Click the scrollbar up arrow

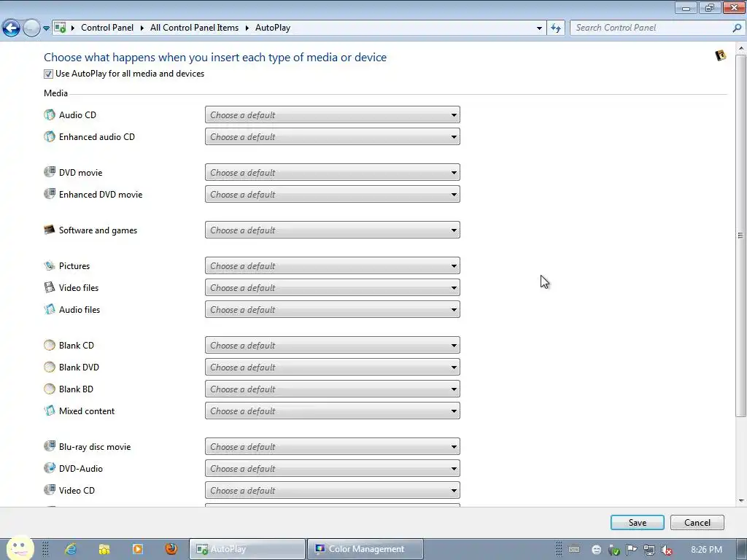(x=740, y=49)
